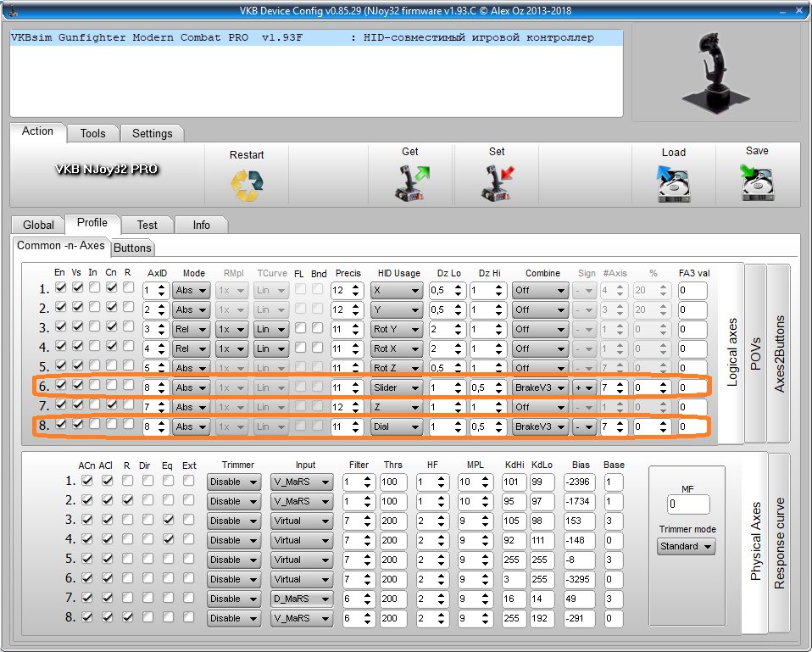
Task: Close the VKB Device Config window
Action: click(790, 8)
